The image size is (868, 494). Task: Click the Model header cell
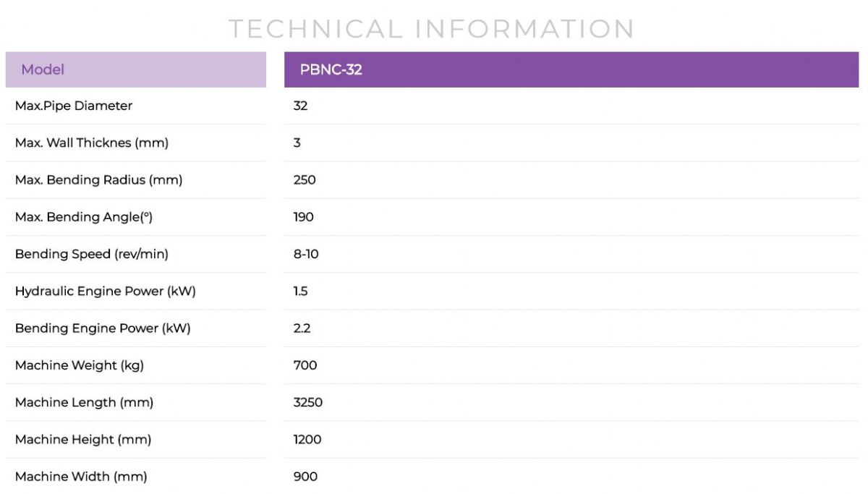click(x=43, y=69)
